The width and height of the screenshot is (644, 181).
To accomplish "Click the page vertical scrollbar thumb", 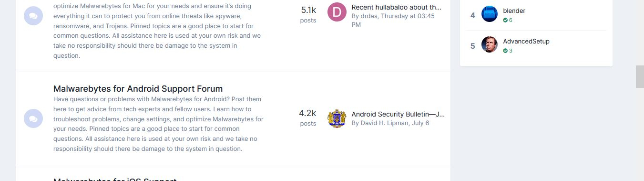I will [640, 76].
